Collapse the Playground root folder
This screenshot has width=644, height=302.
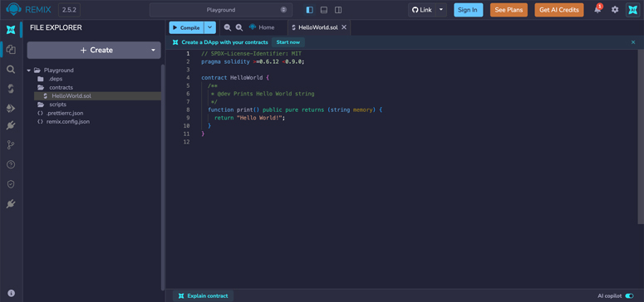click(x=29, y=71)
